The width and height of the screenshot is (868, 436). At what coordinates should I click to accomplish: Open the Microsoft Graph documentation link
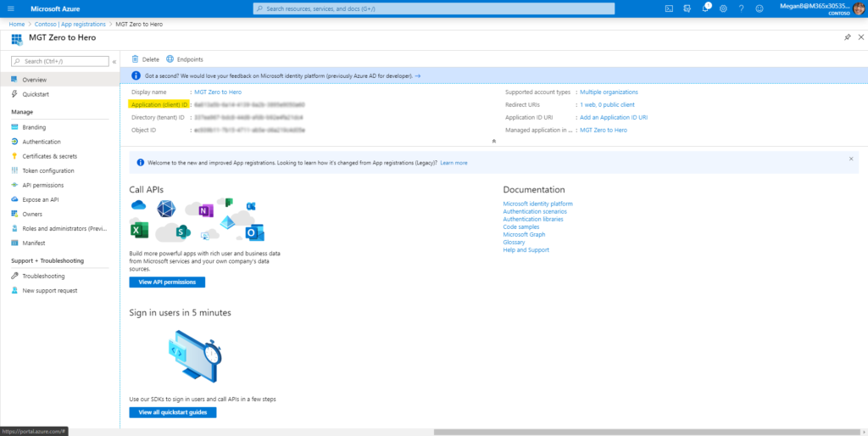pos(526,235)
